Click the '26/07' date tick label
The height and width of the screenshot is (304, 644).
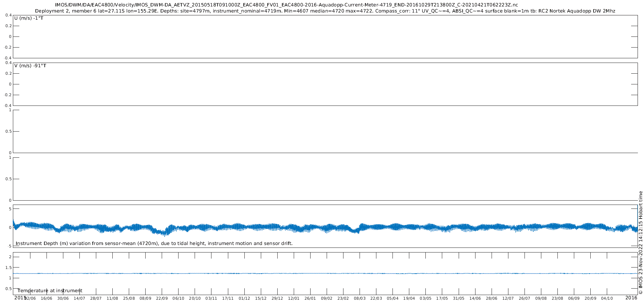tap(525, 298)
